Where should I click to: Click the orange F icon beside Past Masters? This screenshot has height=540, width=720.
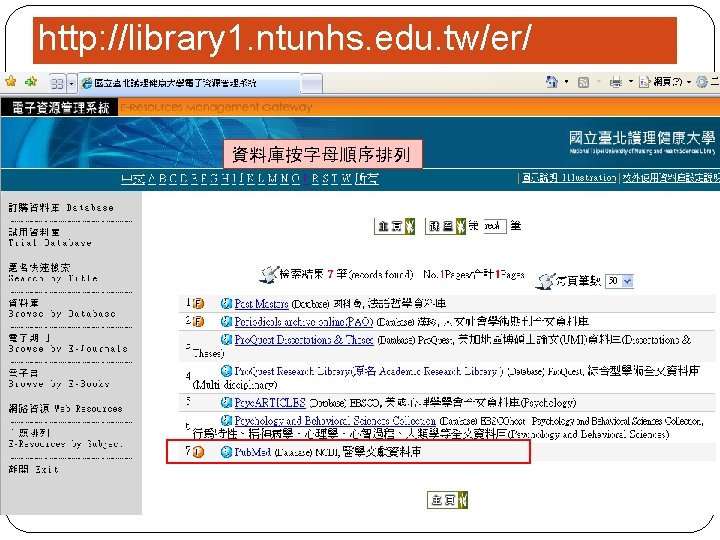[198, 304]
